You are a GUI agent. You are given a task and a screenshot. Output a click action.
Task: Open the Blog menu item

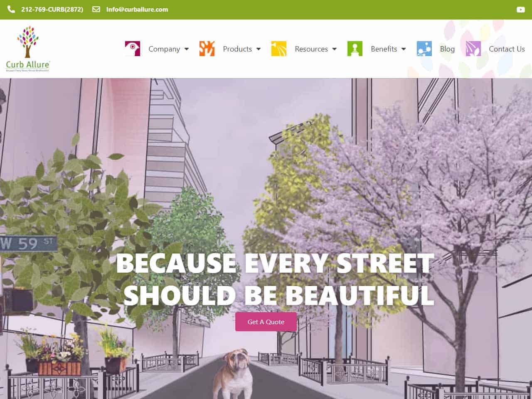447,49
